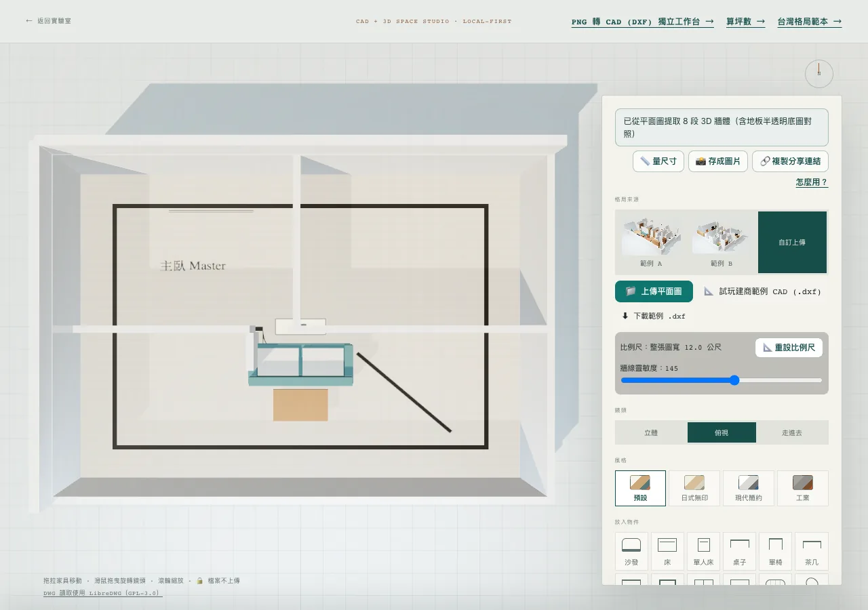Viewport: 868px width, 610px height.
Task: Place a 床 bed object
Action: 668,551
